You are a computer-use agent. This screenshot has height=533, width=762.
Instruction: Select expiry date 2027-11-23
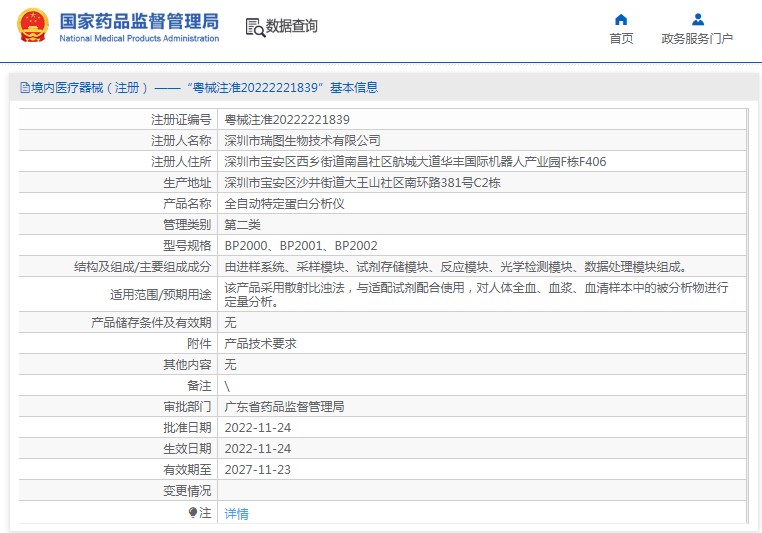[x=258, y=470]
